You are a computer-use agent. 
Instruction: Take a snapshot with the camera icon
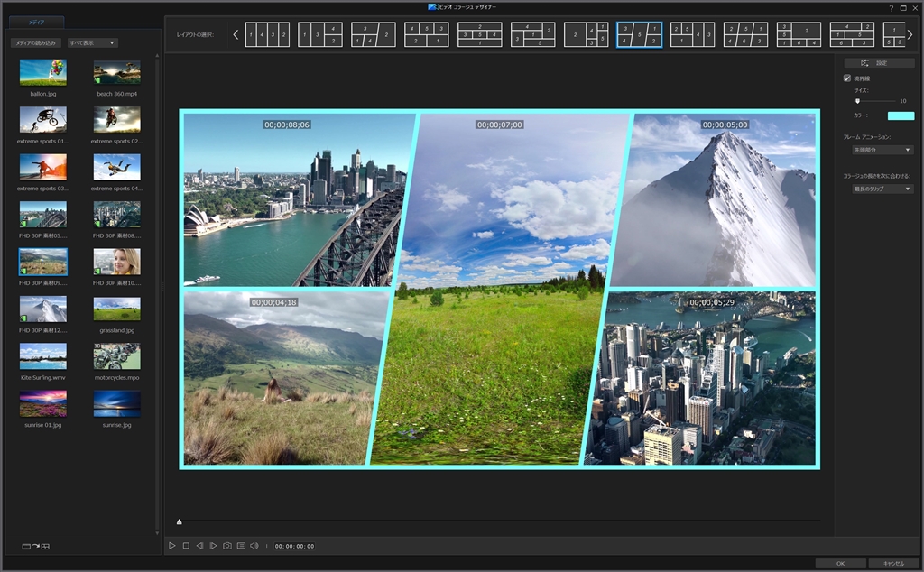pyautogui.click(x=227, y=546)
